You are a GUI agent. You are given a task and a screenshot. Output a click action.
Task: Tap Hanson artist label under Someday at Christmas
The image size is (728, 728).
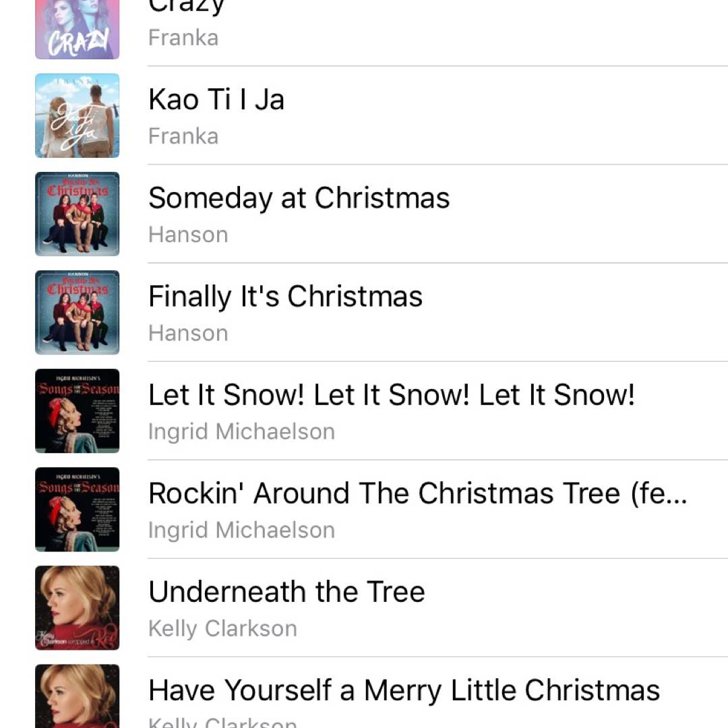tap(188, 235)
